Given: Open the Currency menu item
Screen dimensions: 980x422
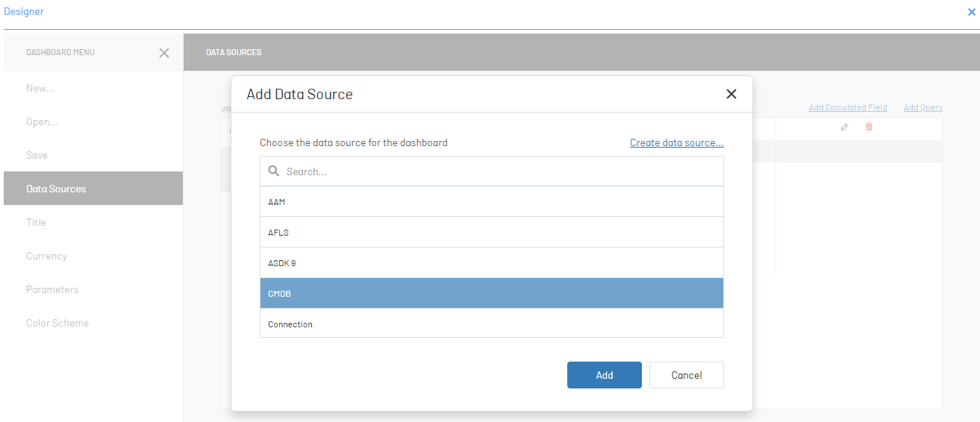Looking at the screenshot, I should tap(46, 256).
